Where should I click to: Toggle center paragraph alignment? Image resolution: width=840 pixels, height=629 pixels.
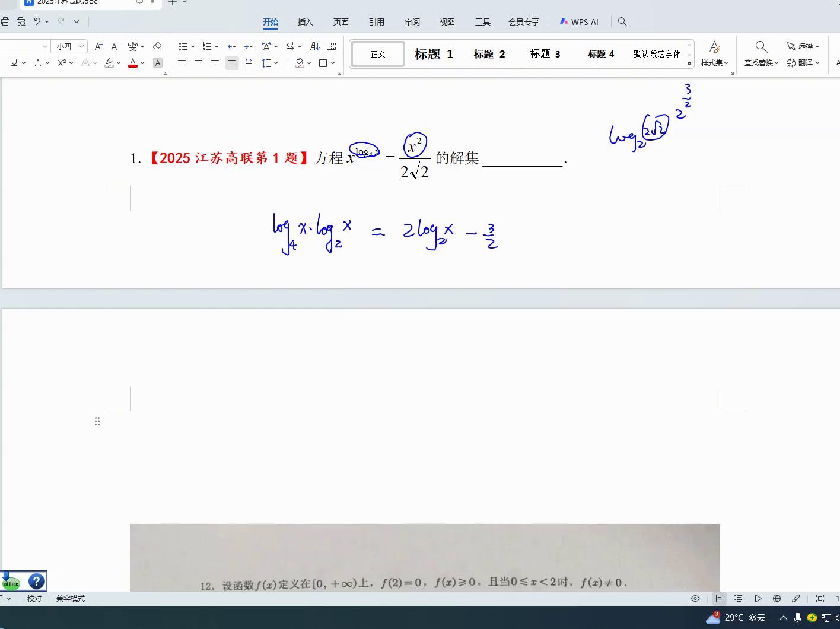(x=198, y=63)
